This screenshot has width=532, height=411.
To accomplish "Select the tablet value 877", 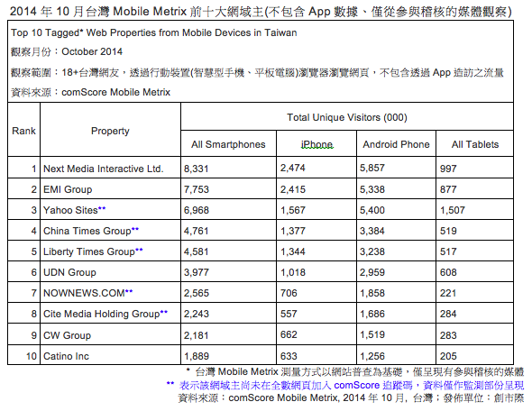I will (448, 189).
